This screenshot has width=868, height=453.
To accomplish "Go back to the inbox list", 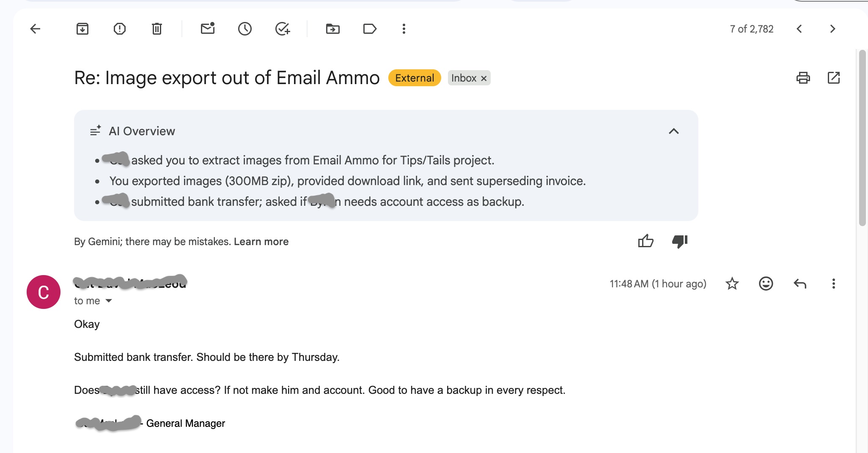I will tap(35, 29).
